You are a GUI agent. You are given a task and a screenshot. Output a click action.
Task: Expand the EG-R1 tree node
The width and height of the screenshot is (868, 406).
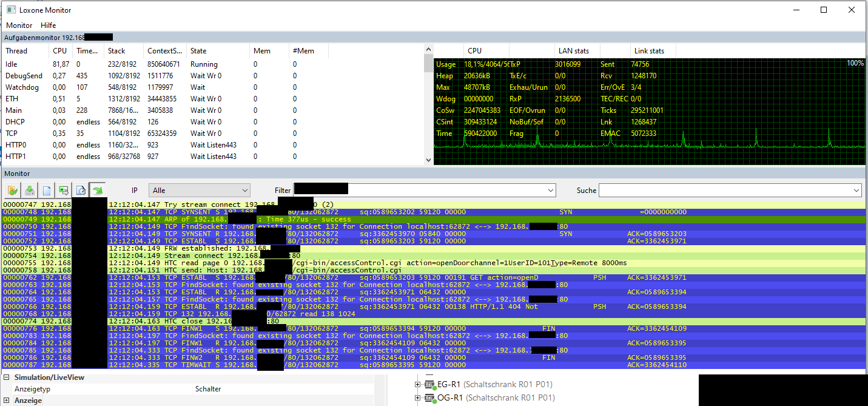(417, 384)
